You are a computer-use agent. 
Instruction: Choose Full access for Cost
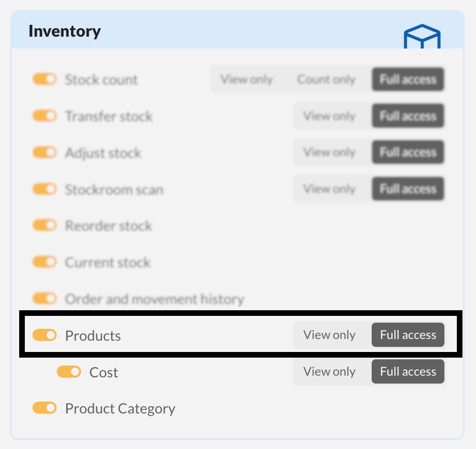408,372
